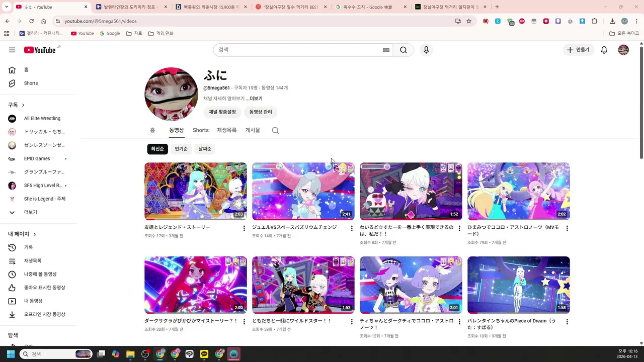Expand channel description ...더보기
Image resolution: width=644 pixels, height=362 pixels.
click(254, 99)
